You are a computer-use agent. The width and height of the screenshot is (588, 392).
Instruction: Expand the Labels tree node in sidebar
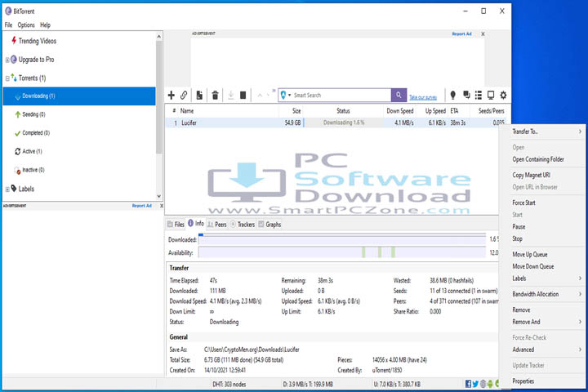point(7,189)
